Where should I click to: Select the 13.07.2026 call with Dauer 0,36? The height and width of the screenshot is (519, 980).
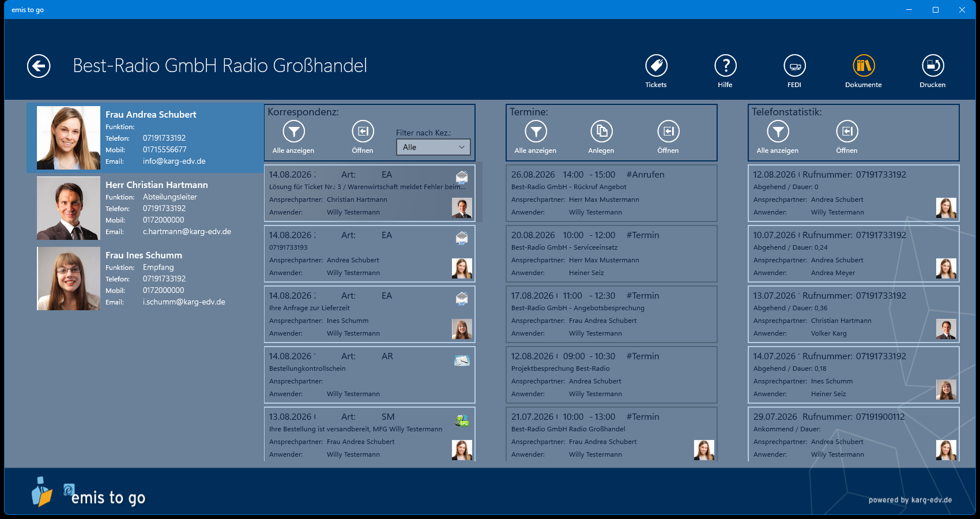pos(854,314)
